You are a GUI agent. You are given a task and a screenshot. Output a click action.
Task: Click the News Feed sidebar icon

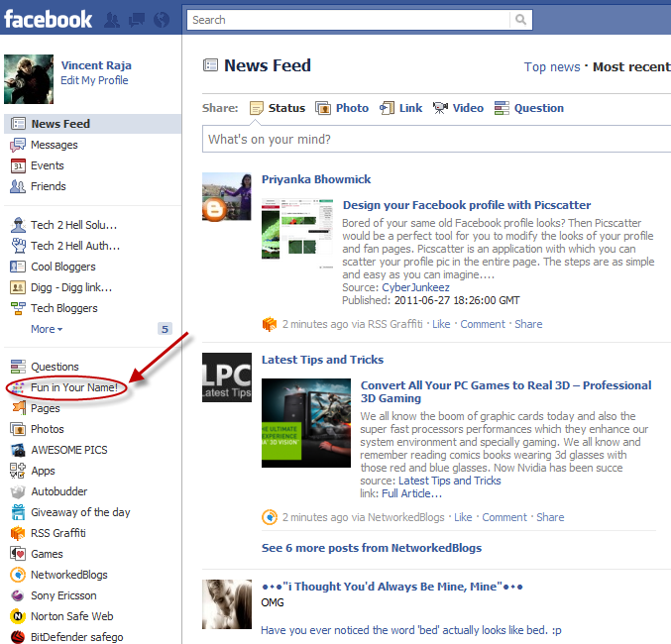[18, 124]
